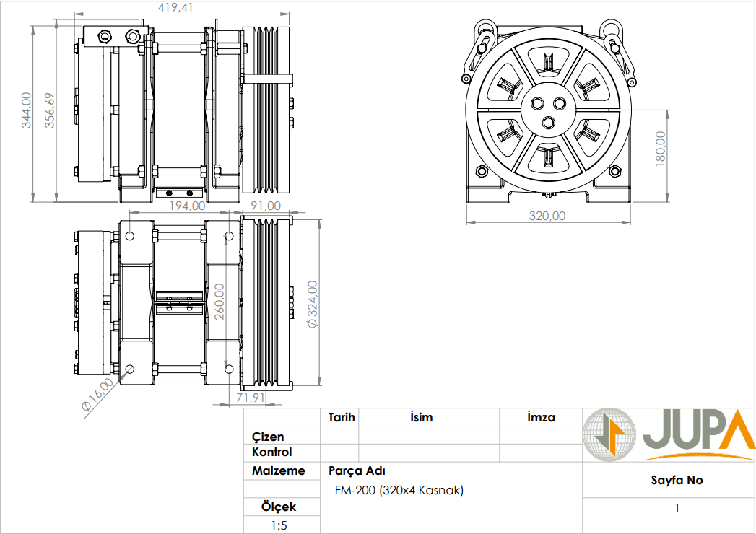756x534 pixels.
Task: Click the İmza column header
Action: click(541, 417)
